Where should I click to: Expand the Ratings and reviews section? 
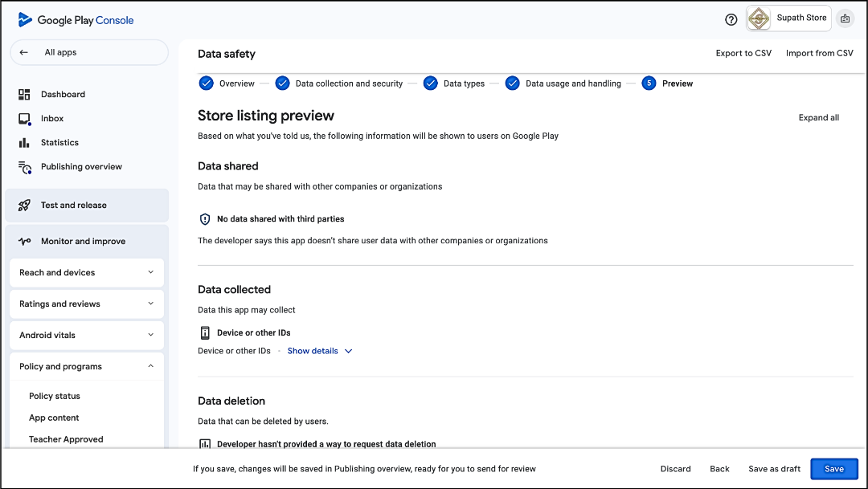pos(150,304)
